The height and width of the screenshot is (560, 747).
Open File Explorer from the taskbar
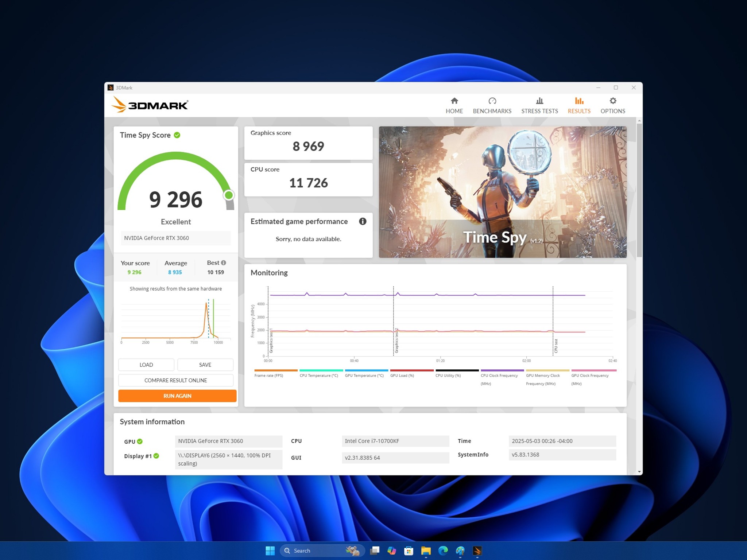click(426, 551)
